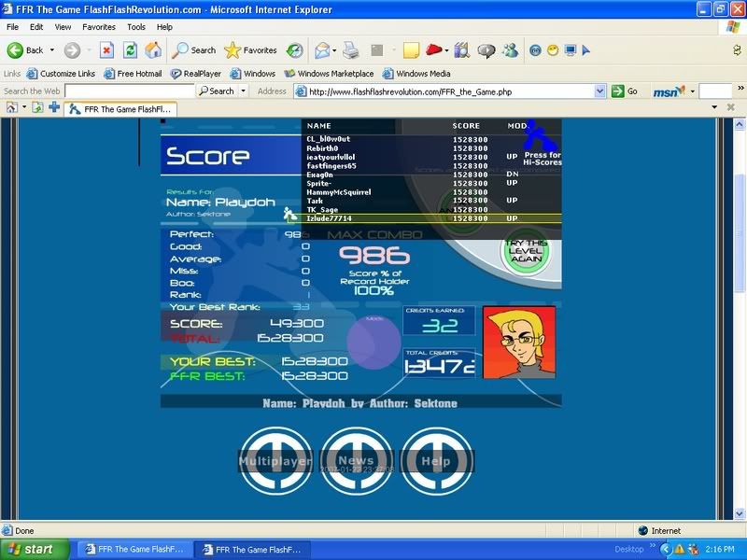Click the Search magnifier toolbar button
Image resolution: width=747 pixels, height=560 pixels.
[x=193, y=50]
